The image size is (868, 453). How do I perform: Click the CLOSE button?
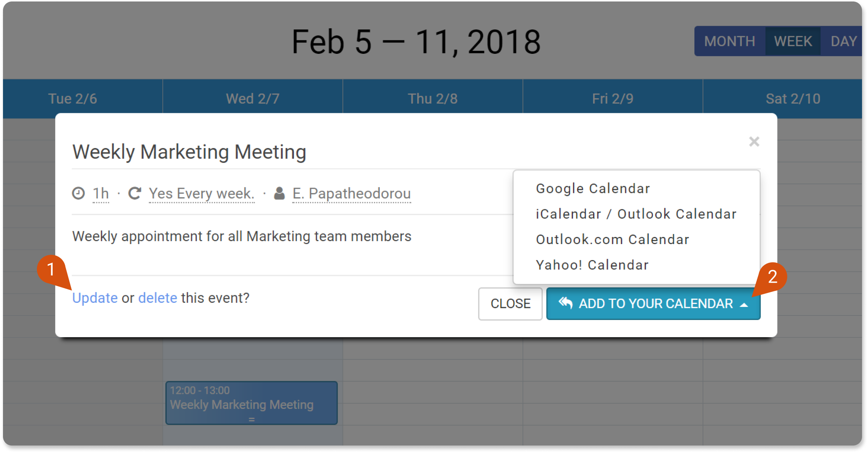point(510,303)
